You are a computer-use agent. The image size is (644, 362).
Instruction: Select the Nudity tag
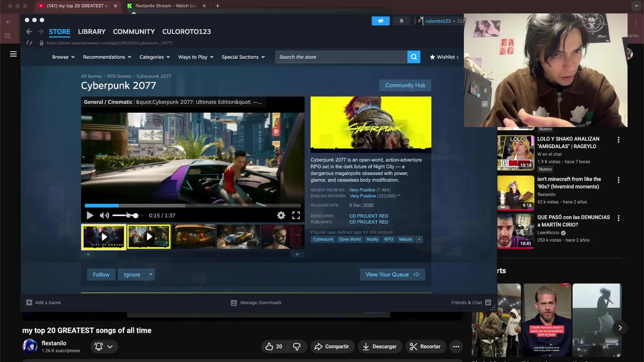(372, 239)
